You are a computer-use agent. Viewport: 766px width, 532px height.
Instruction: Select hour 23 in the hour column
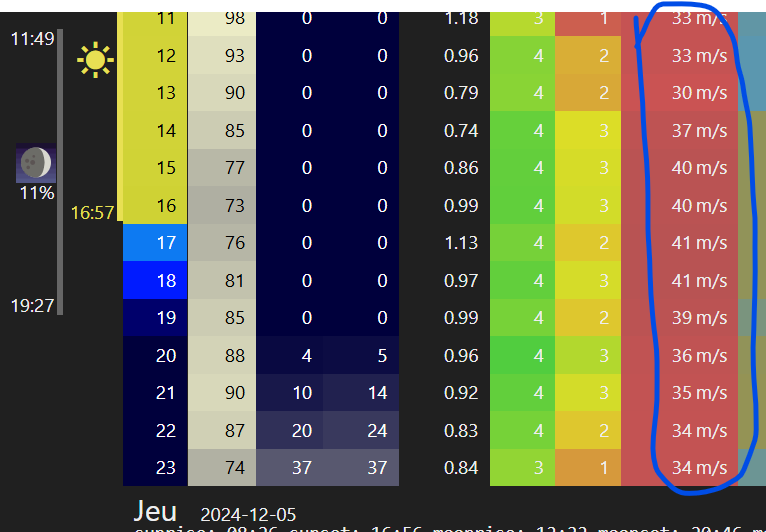click(155, 468)
